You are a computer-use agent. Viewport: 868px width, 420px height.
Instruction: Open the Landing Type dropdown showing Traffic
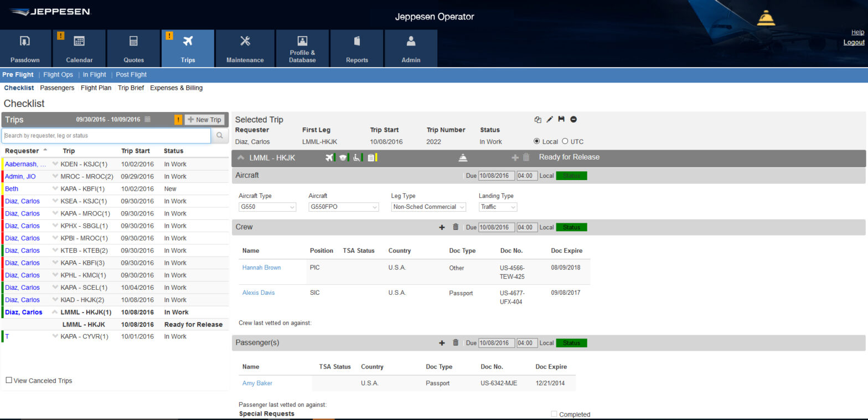click(498, 207)
